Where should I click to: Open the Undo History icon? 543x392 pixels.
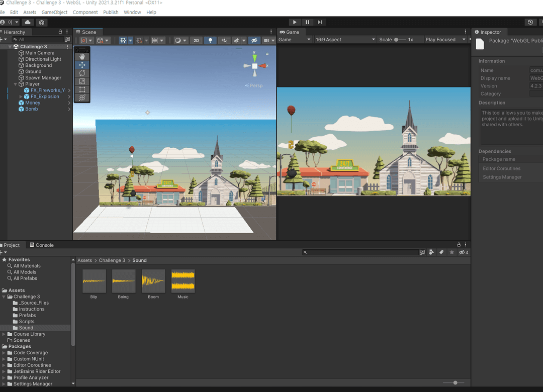tap(530, 22)
